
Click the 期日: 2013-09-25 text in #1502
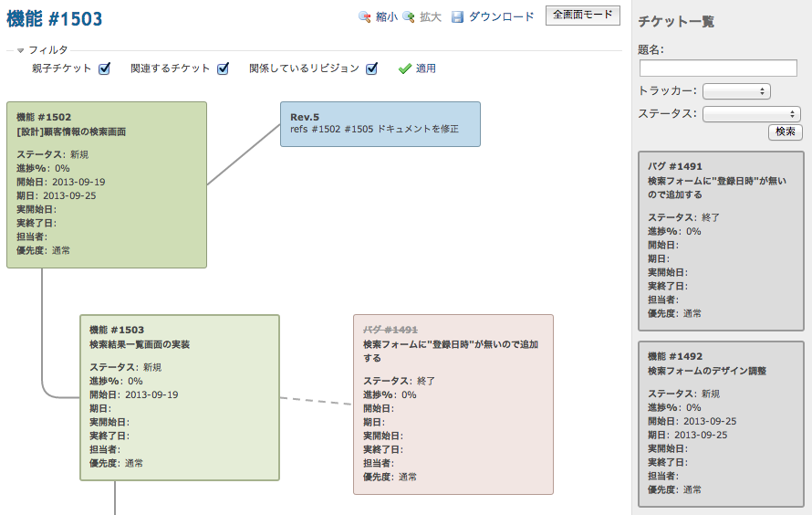(56, 195)
